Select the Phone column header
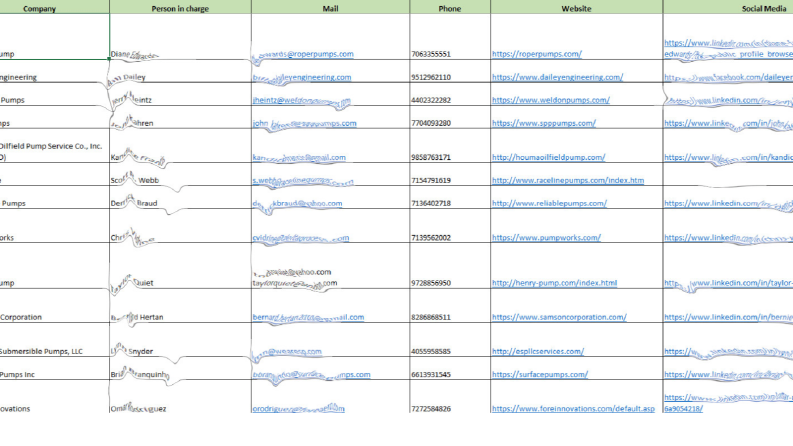793x446 pixels. pyautogui.click(x=450, y=8)
